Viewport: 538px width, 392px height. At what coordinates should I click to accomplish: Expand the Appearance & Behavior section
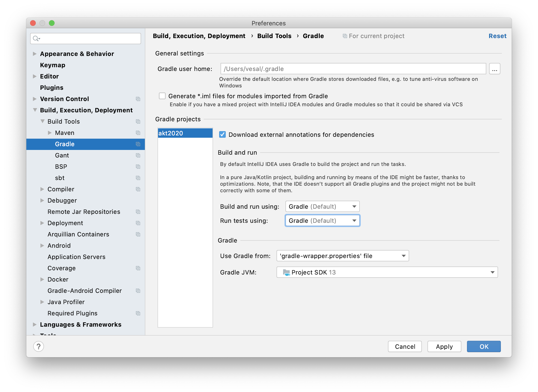(35, 54)
